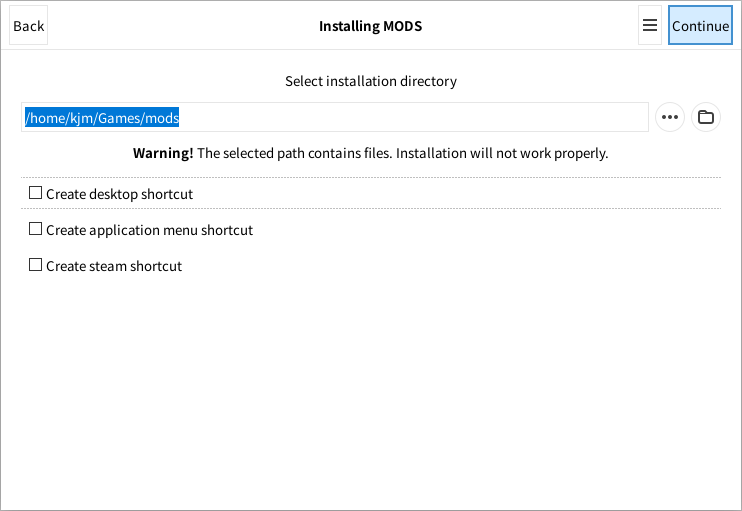The width and height of the screenshot is (742, 511).
Task: Click the three-dots path options button
Action: (670, 117)
